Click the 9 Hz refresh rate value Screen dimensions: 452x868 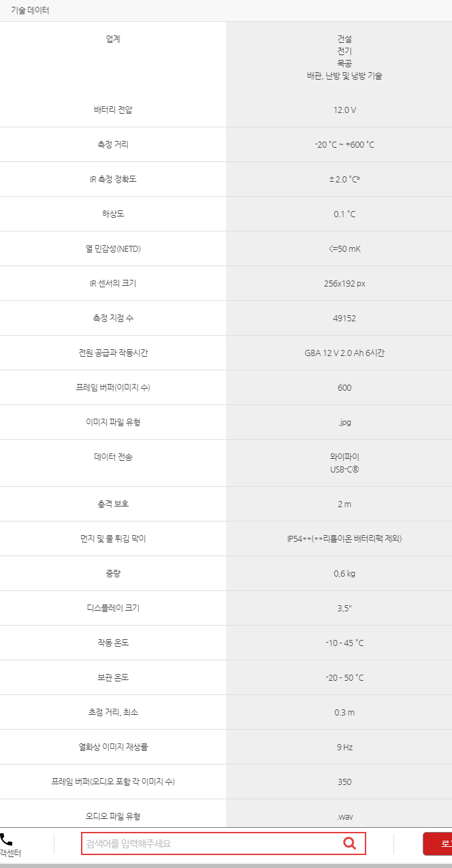[344, 747]
